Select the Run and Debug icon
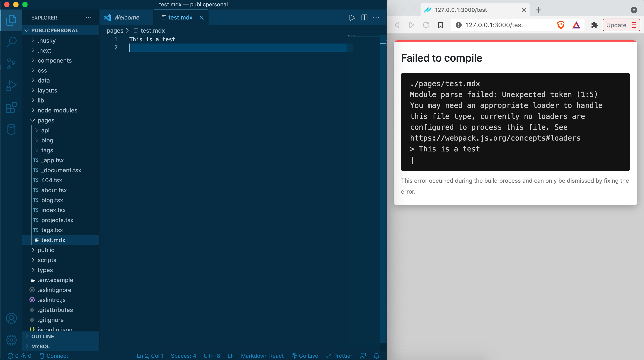 coord(11,86)
